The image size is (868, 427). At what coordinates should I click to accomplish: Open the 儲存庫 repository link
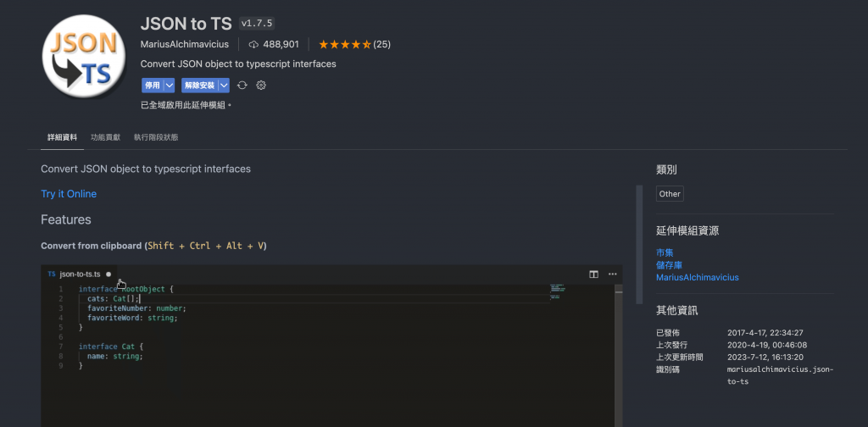point(669,265)
